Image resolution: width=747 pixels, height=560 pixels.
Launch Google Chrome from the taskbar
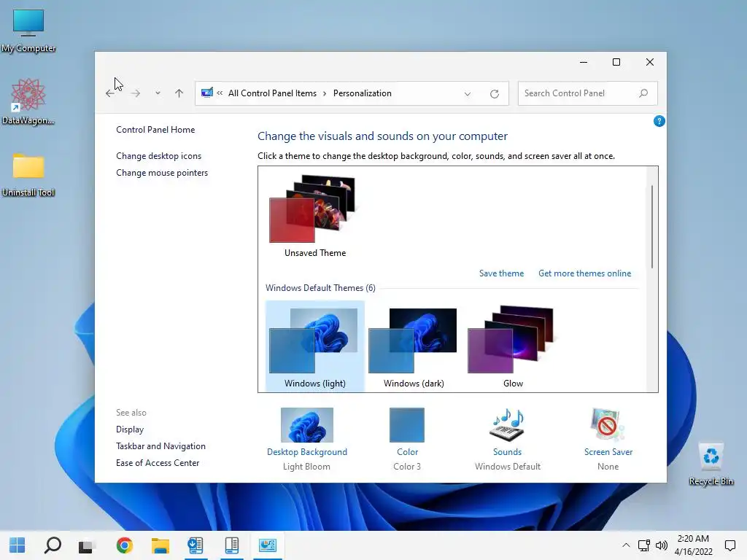coord(124,545)
